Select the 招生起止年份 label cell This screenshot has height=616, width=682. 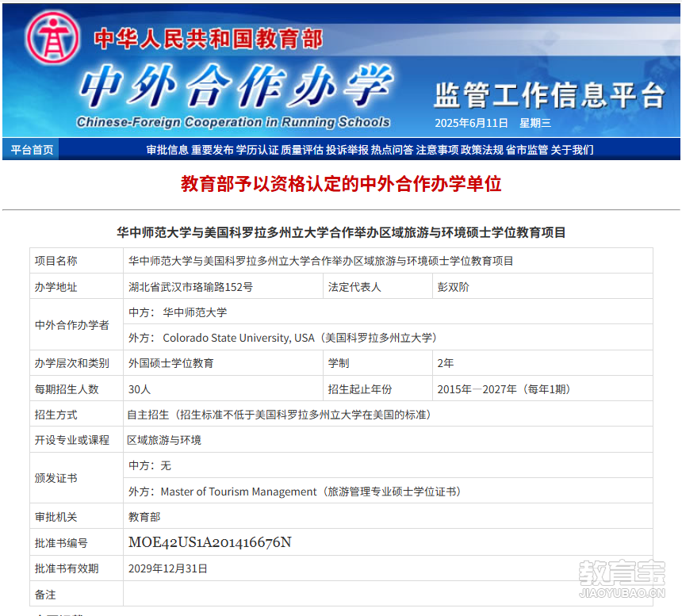[x=377, y=388]
